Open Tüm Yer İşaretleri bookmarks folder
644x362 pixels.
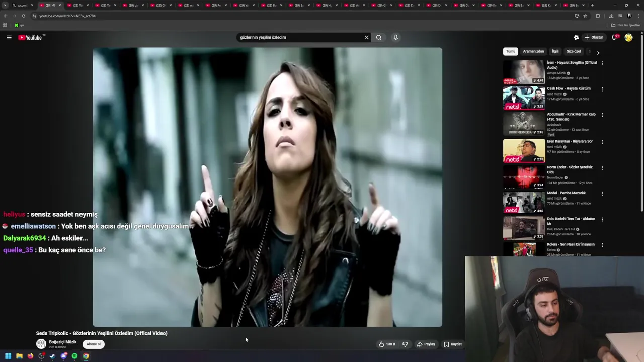pyautogui.click(x=626, y=25)
